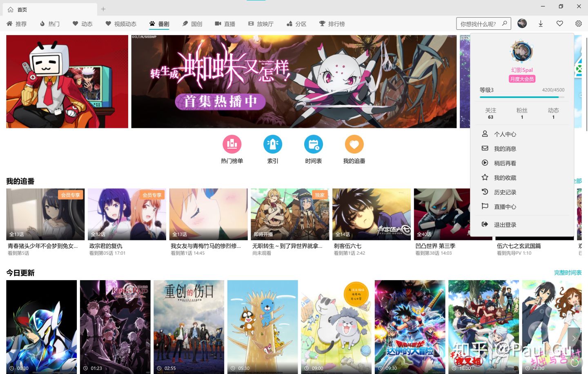Open the favorites heart icon in toolbar
The height and width of the screenshot is (374, 588).
pyautogui.click(x=560, y=24)
